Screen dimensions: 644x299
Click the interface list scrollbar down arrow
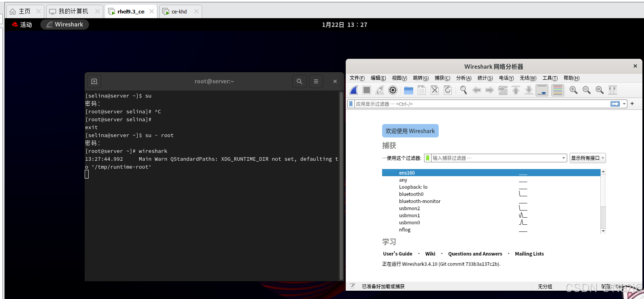pyautogui.click(x=603, y=231)
